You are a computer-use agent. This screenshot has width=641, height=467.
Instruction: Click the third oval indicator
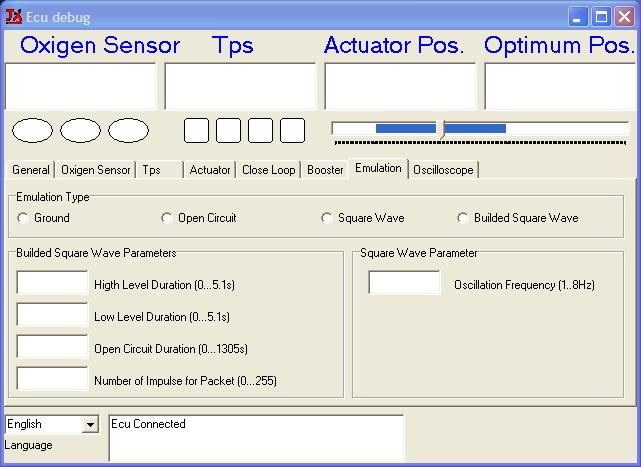pyautogui.click(x=128, y=130)
